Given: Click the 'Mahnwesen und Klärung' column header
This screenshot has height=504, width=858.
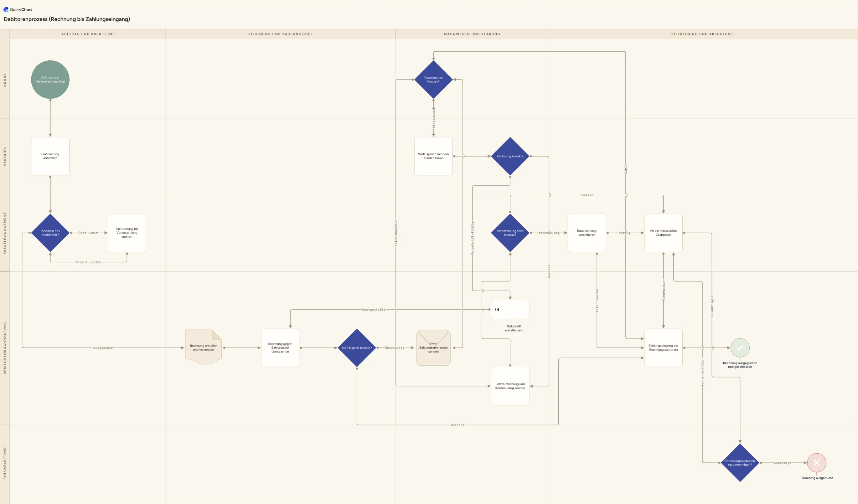Looking at the screenshot, I should click(x=472, y=34).
